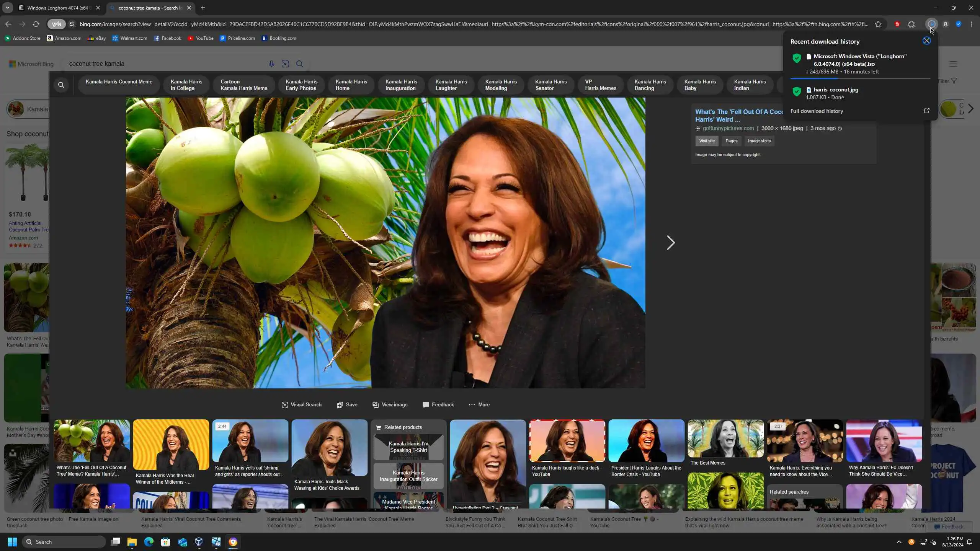The image size is (980, 551).
Task: Open The Best Memes thumbnail
Action: [725, 439]
